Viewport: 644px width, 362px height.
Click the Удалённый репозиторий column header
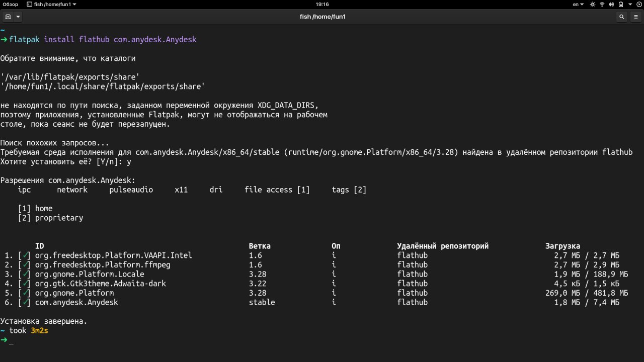coord(443,246)
